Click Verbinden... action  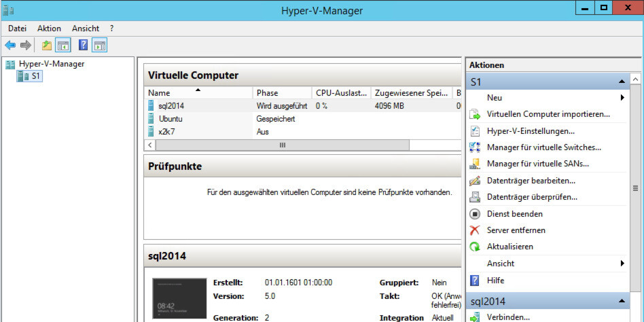(508, 317)
